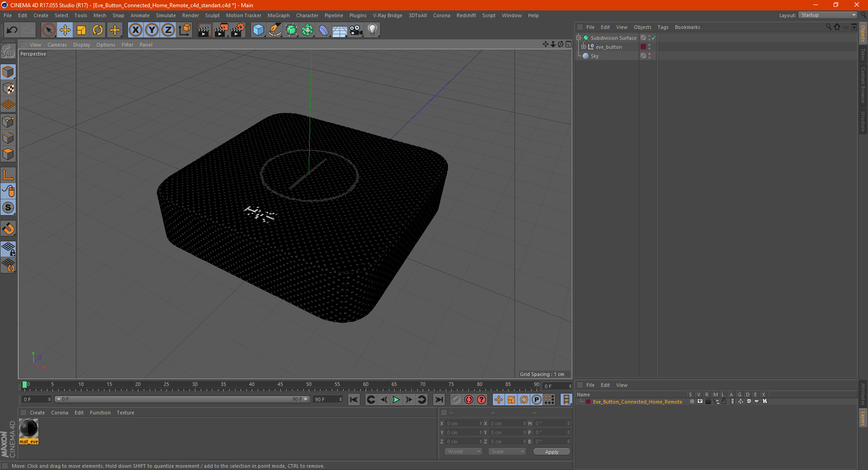Open the deformer objects icon
The width and height of the screenshot is (868, 470).
324,30
